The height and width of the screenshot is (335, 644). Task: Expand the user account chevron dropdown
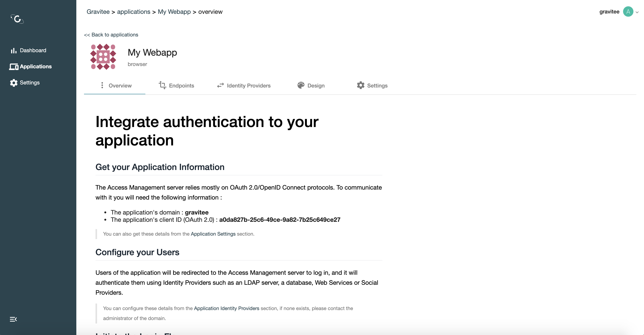click(637, 12)
